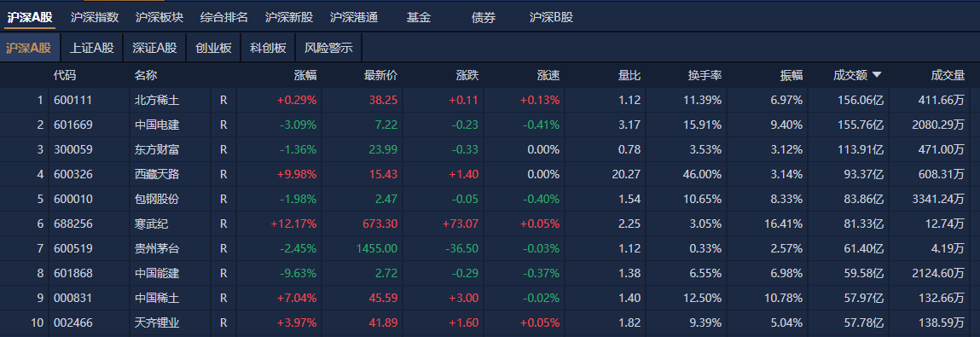The height and width of the screenshot is (337, 980).
Task: Click the R badge for 西藏天路
Action: (223, 174)
